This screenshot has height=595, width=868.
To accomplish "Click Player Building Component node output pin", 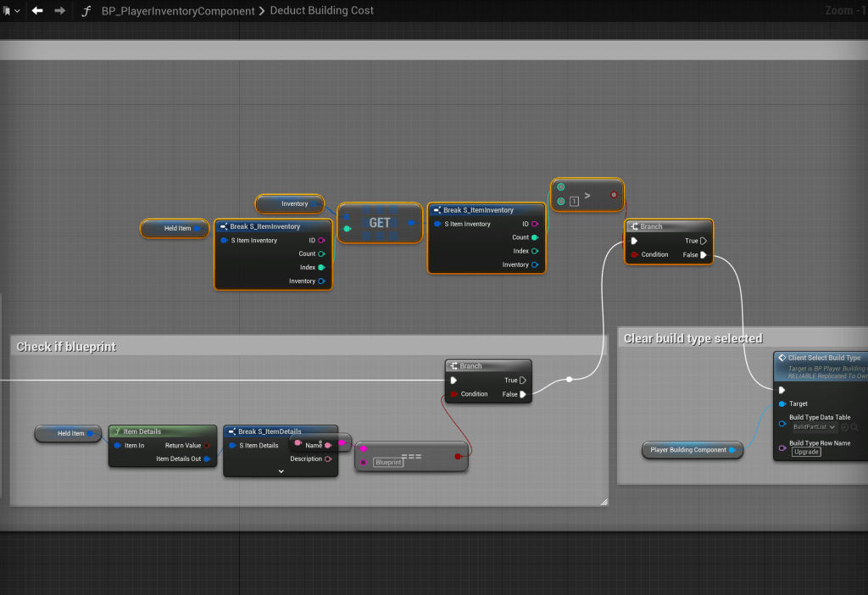I will pos(732,450).
